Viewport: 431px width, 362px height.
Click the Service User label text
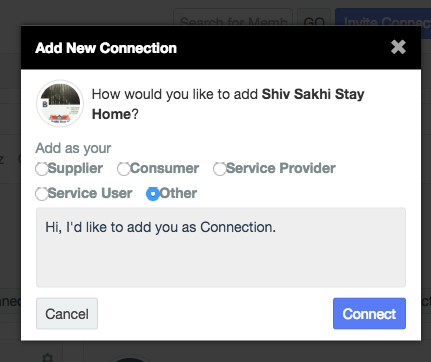(90, 193)
